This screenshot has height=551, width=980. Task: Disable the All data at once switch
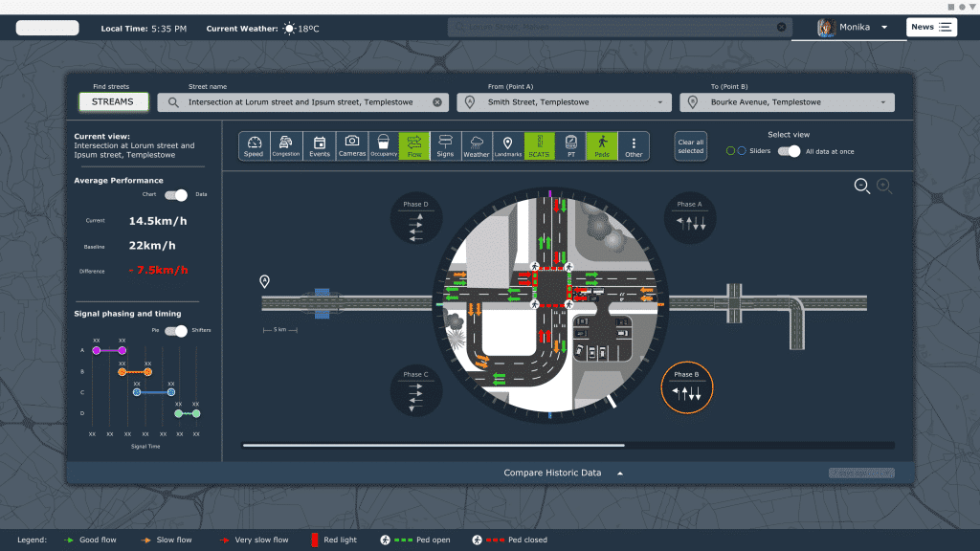790,151
